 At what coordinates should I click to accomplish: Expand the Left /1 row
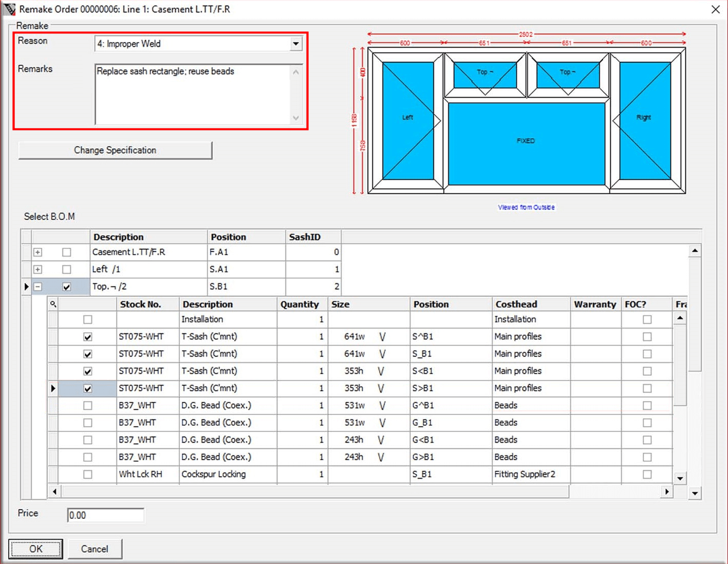tap(38, 269)
